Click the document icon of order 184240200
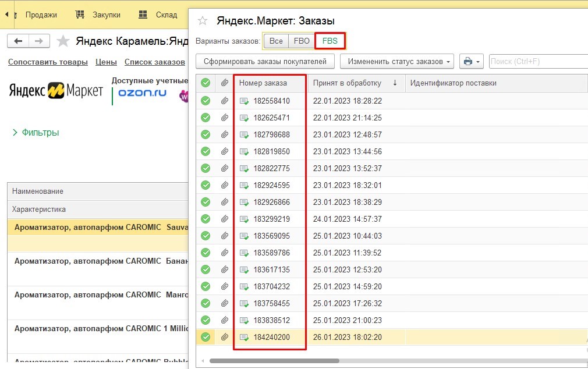This screenshot has height=369, width=588. coord(244,338)
